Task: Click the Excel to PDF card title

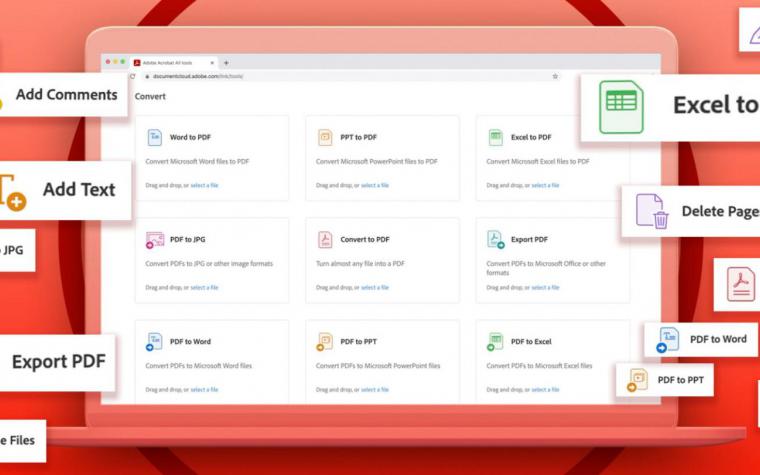Action: click(531, 137)
